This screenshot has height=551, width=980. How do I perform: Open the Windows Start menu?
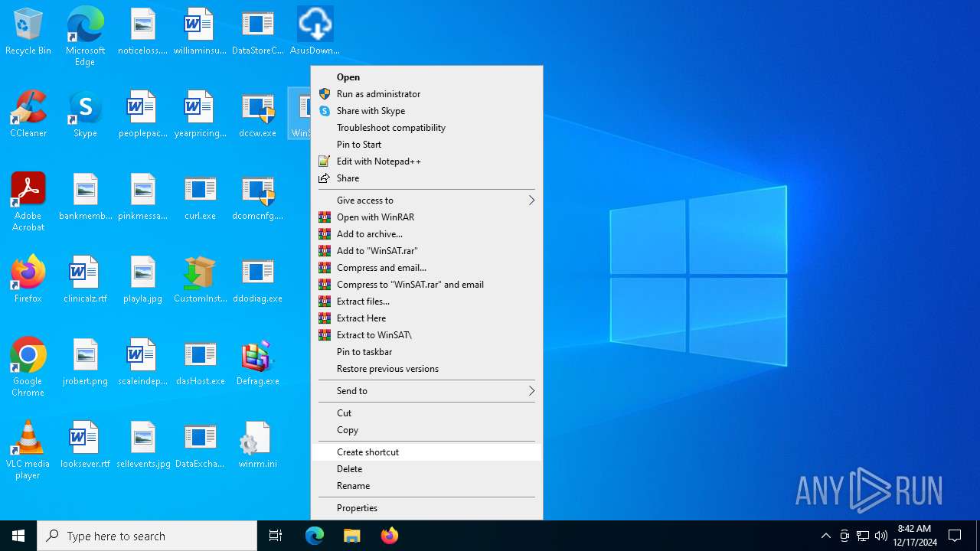click(x=18, y=536)
